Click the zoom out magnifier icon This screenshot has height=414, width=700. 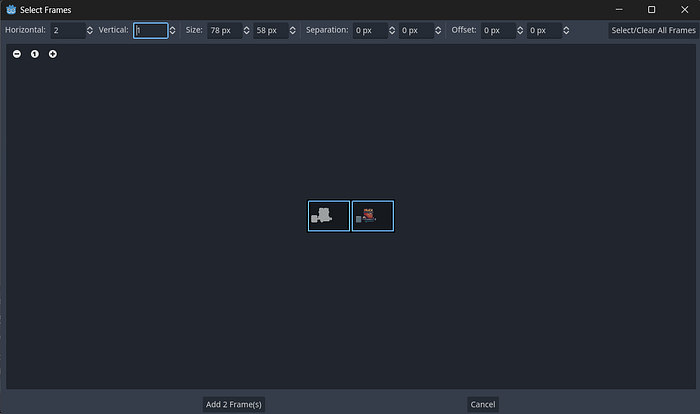pos(17,54)
